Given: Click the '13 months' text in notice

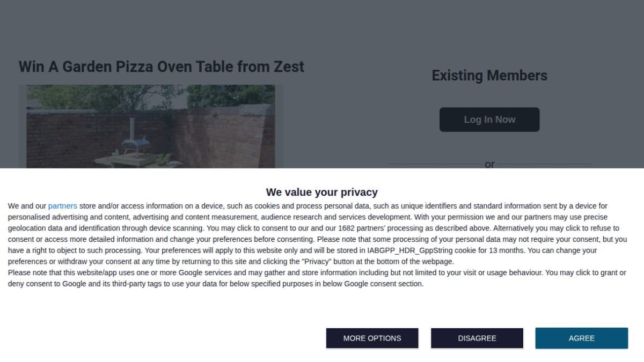Looking at the screenshot, I should (x=507, y=250).
